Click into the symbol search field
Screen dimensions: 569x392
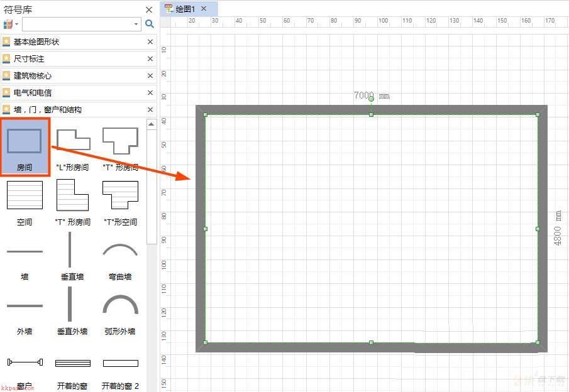[x=78, y=24]
